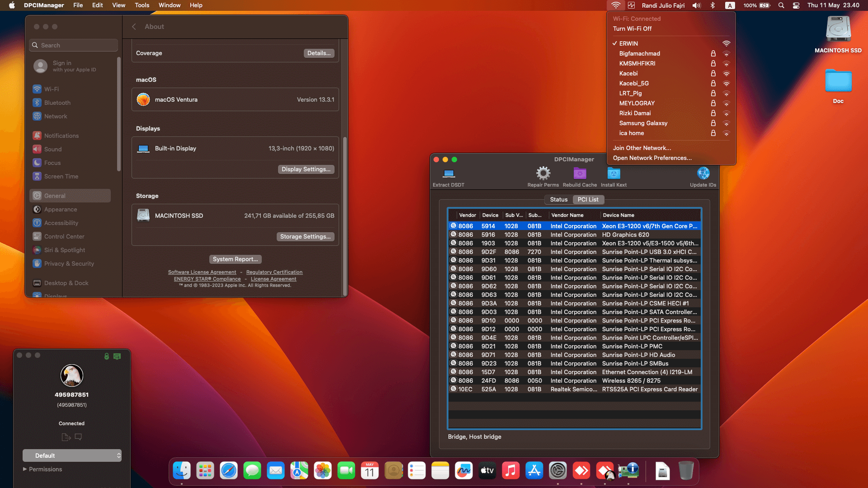
Task: Open Siri & Spotlight settings
Action: (x=70, y=250)
